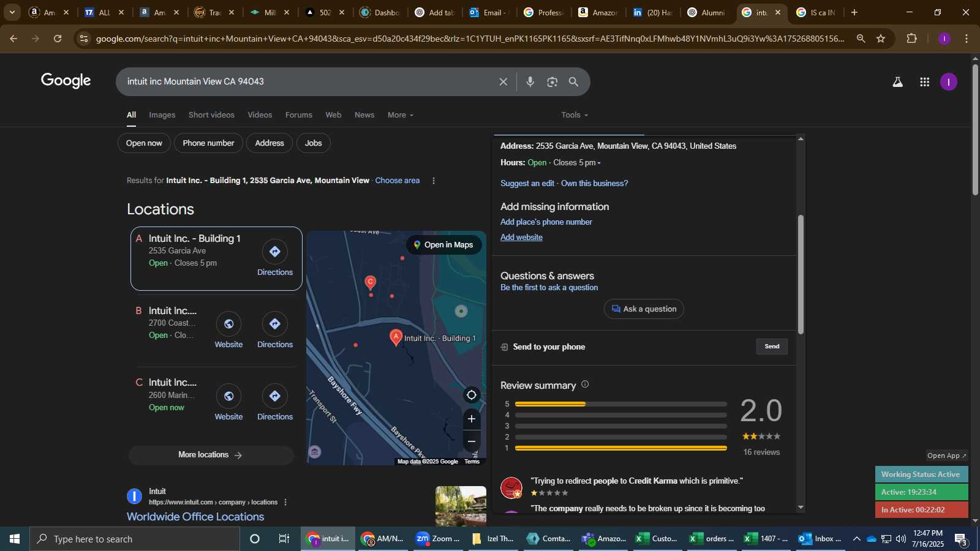980x551 pixels.
Task: Click Choose area link
Action: [398, 181]
